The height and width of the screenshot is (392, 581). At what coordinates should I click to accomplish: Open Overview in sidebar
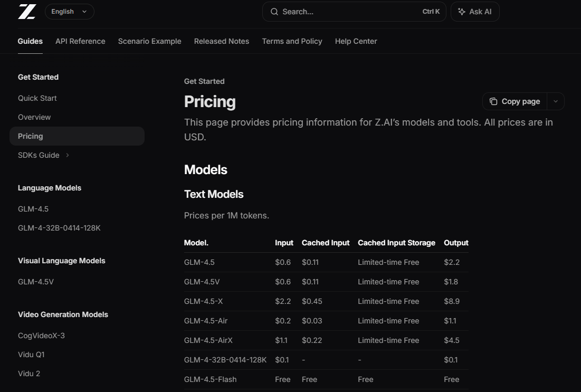coord(34,117)
